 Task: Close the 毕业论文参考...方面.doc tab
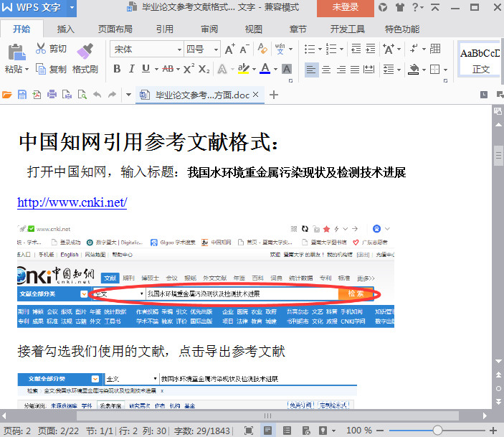(x=255, y=94)
